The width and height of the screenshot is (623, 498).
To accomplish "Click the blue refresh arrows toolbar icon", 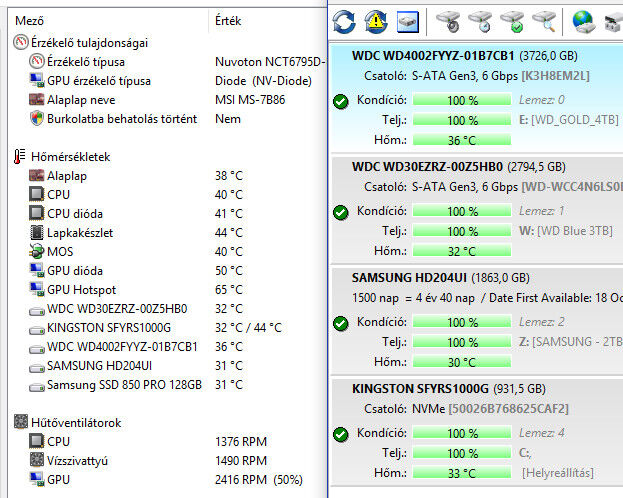I will (344, 21).
